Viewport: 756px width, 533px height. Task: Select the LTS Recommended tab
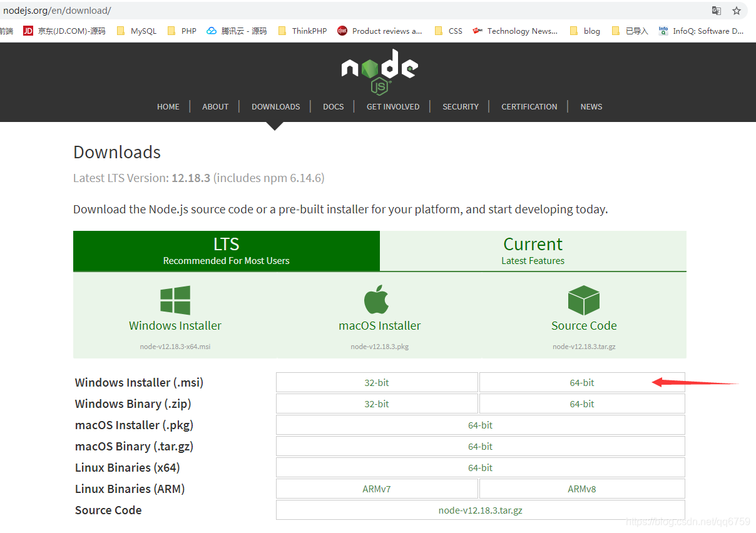coord(227,251)
